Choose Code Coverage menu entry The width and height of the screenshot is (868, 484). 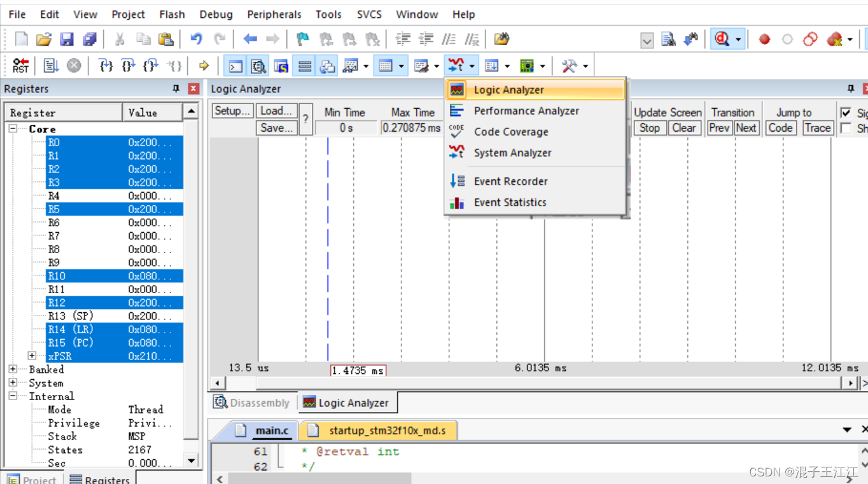coord(535,132)
